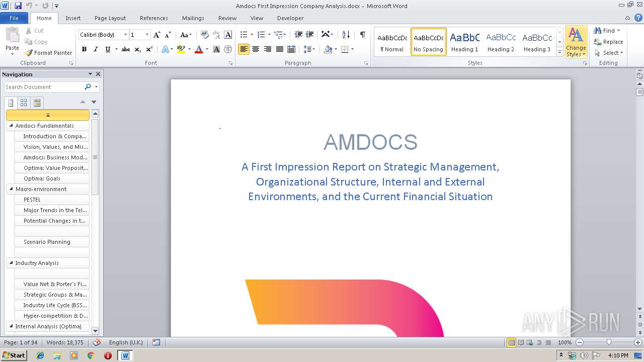This screenshot has width=644, height=362.
Task: Insert a numbered list
Action: pos(261,35)
